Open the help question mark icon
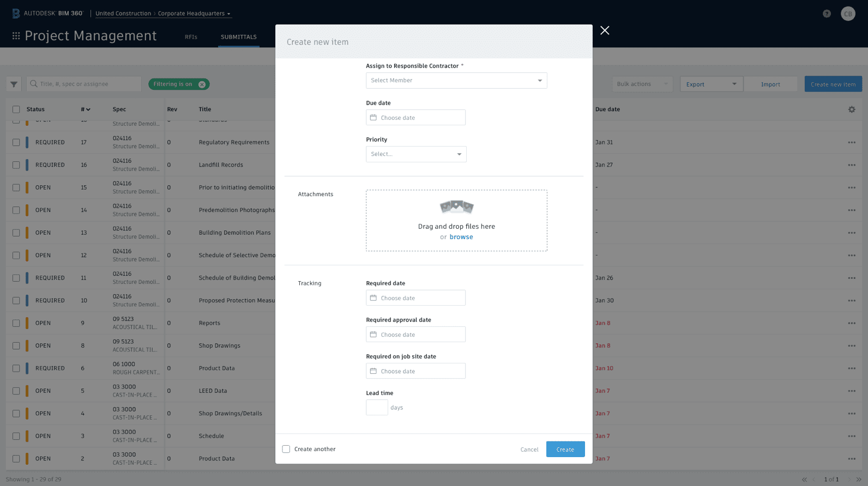This screenshot has height=486, width=868. pos(827,14)
